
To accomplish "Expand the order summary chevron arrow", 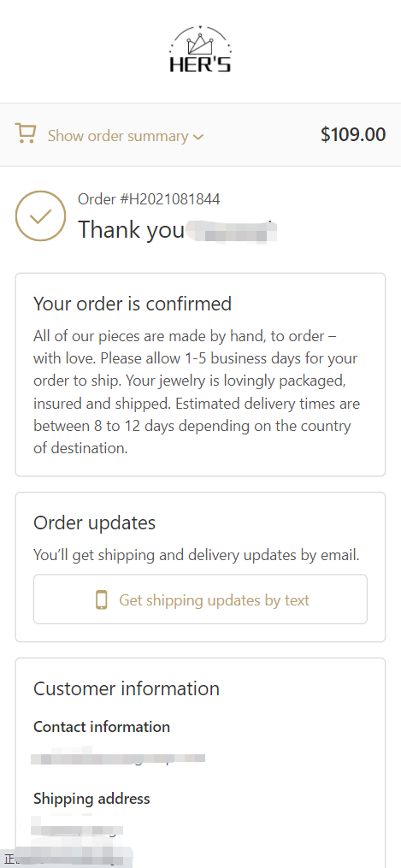I will click(198, 137).
